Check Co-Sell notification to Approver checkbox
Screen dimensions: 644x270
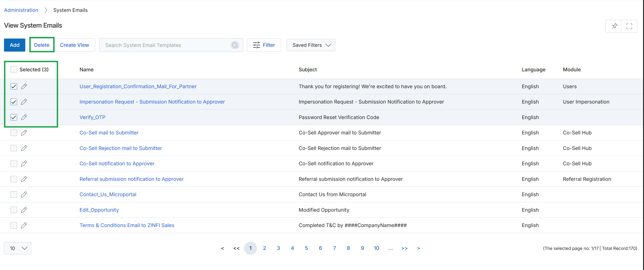(14, 163)
